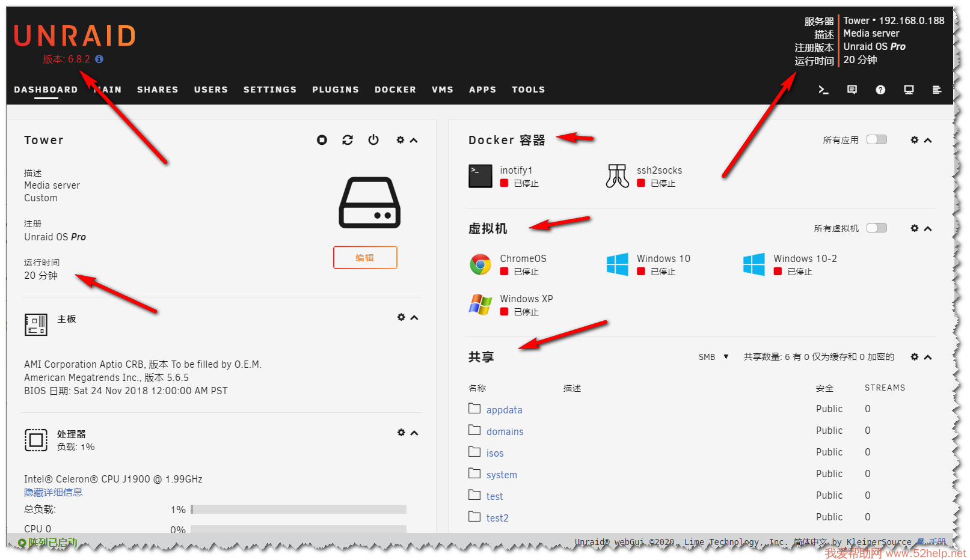This screenshot has width=970, height=560.
Task: Go to the SETTINGS menu tab
Action: [x=270, y=90]
